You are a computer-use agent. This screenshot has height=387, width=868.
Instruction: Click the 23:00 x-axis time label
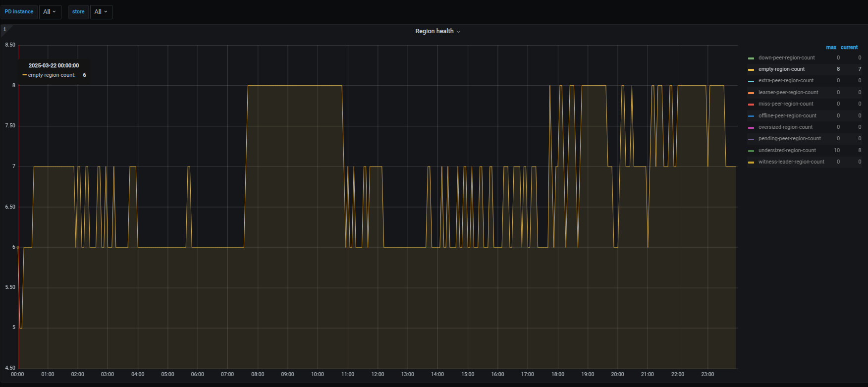(x=707, y=375)
